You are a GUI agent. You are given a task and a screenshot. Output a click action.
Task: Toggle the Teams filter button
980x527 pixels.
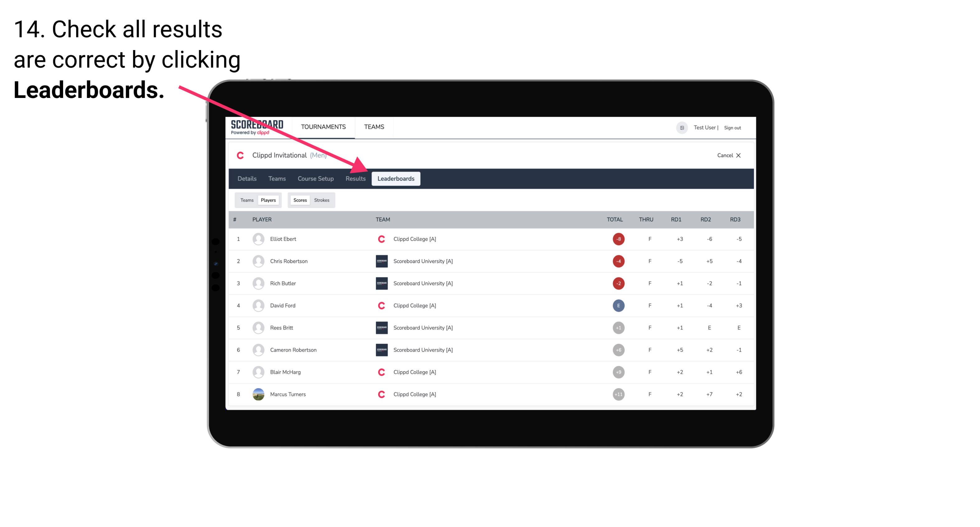(245, 200)
